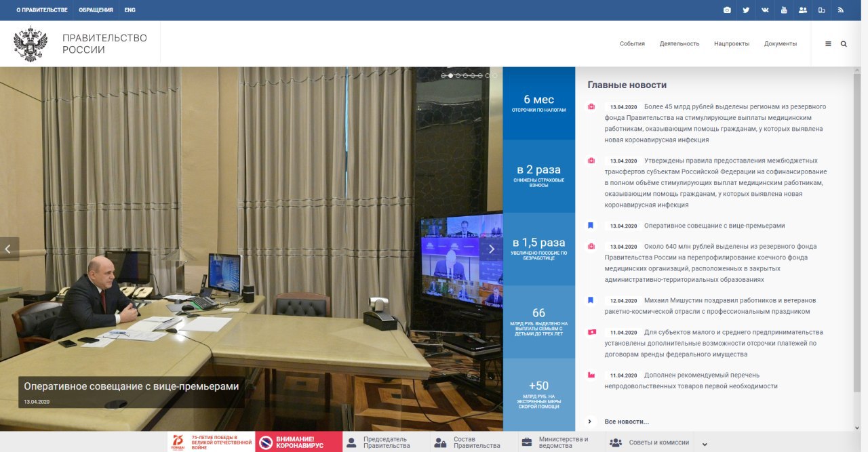Click the briefcase icon beside Министерства и ведомства
The width and height of the screenshot is (868, 452).
(526, 443)
